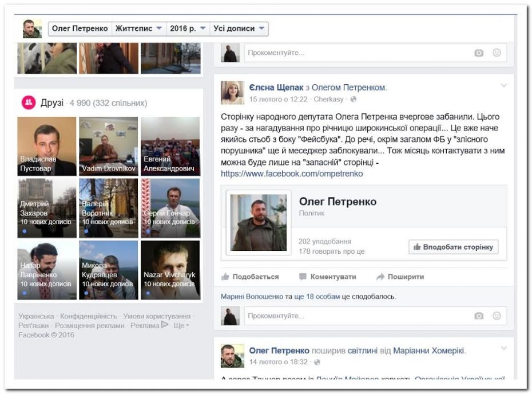Open Усі дописи filter dropdown
Image resolution: width=532 pixels, height=394 pixels.
tap(239, 29)
